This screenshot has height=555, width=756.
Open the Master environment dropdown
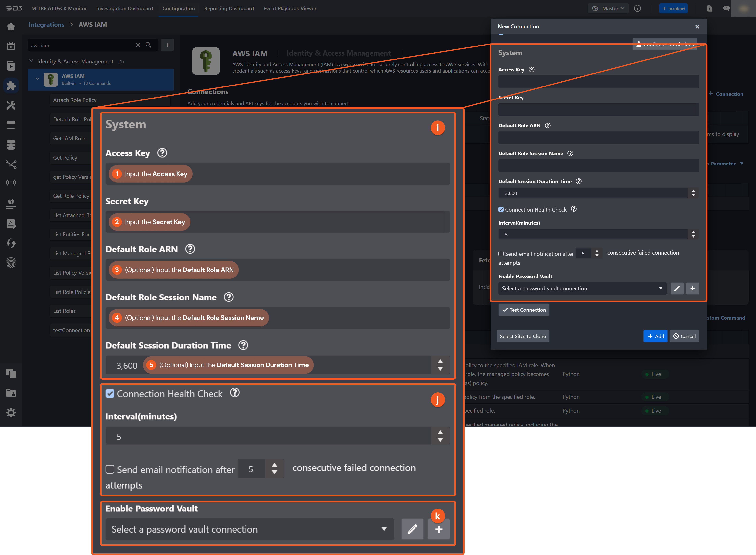(608, 8)
